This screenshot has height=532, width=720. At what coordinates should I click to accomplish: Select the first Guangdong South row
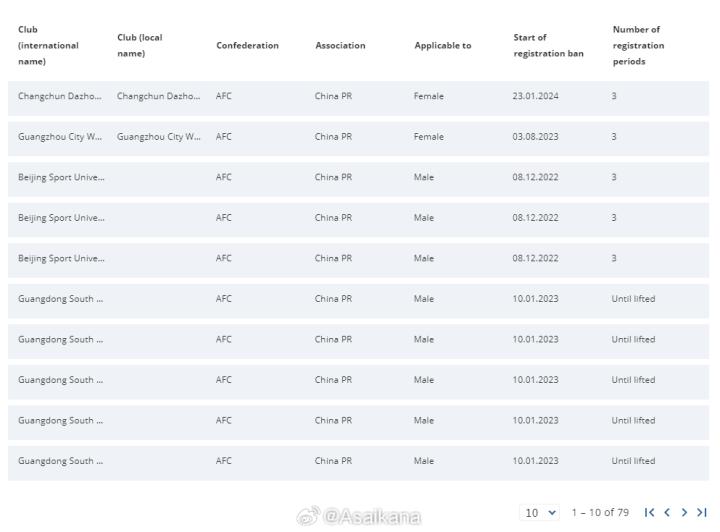[60, 299]
